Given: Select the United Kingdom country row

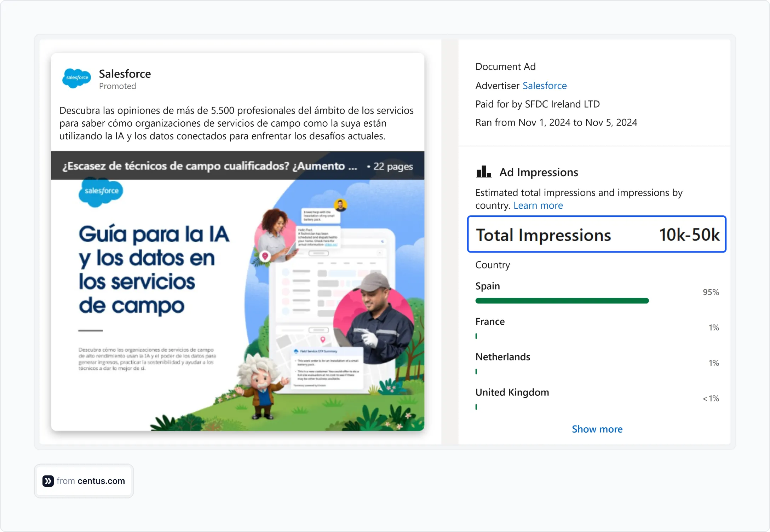Looking at the screenshot, I should (x=512, y=392).
